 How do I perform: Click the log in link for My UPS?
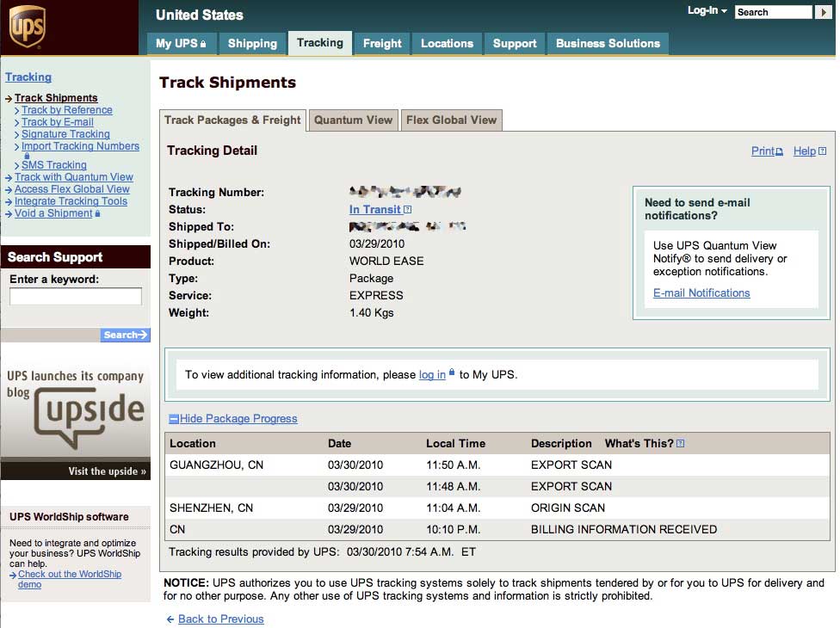pos(432,375)
